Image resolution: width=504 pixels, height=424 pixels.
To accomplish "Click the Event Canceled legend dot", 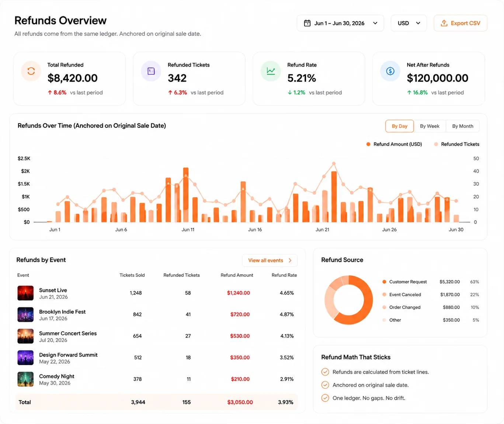I will (x=384, y=295).
